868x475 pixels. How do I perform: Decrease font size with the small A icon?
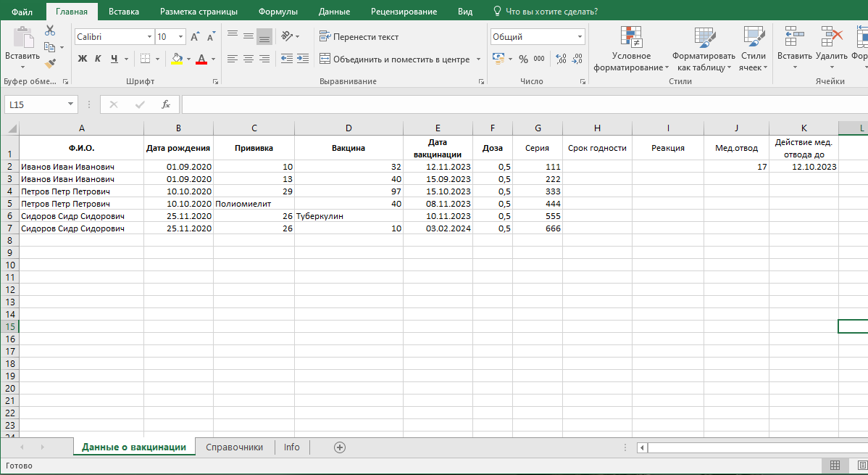[x=212, y=37]
